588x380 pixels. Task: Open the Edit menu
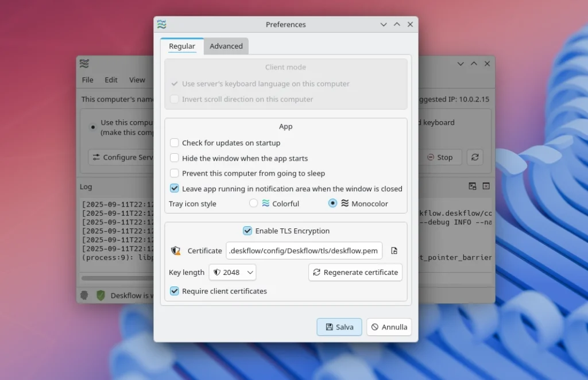point(111,80)
